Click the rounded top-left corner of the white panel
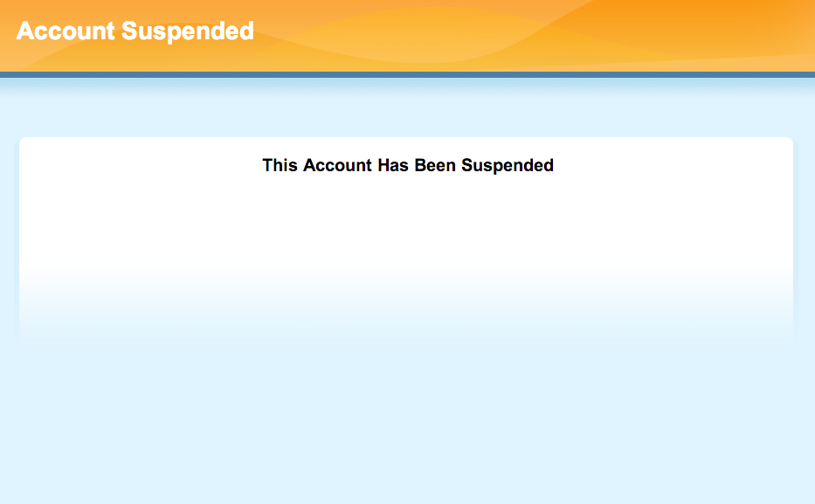The width and height of the screenshot is (815, 504). [23, 141]
